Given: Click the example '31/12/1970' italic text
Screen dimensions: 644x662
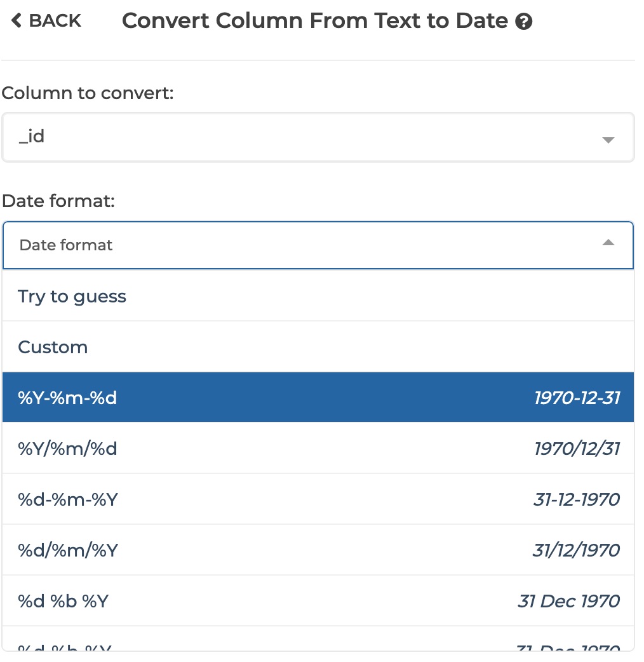Looking at the screenshot, I should pos(578,550).
